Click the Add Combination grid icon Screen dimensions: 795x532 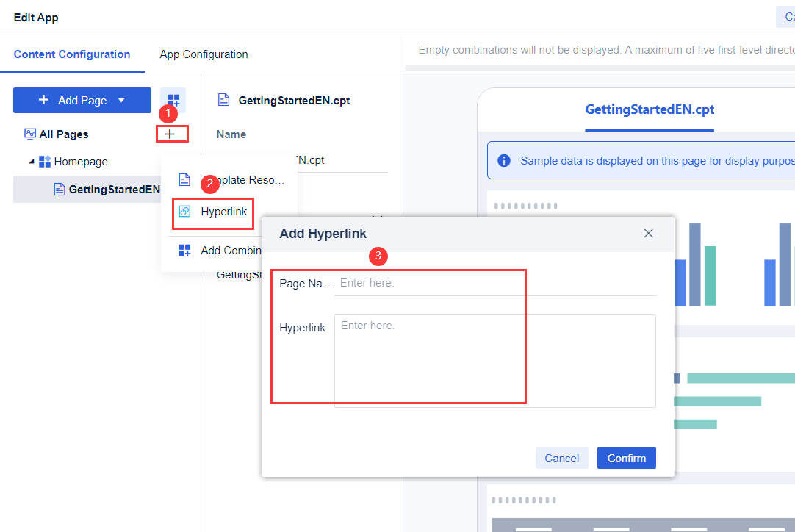click(x=183, y=250)
